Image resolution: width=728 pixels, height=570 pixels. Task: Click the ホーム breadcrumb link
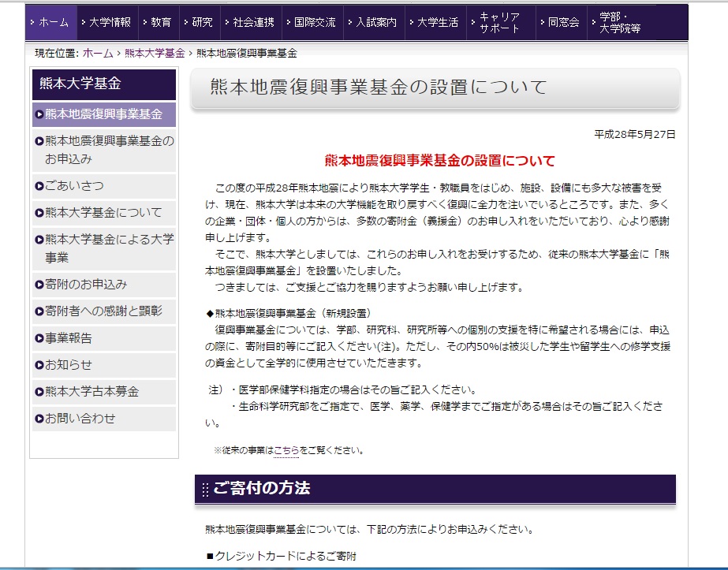[98, 54]
